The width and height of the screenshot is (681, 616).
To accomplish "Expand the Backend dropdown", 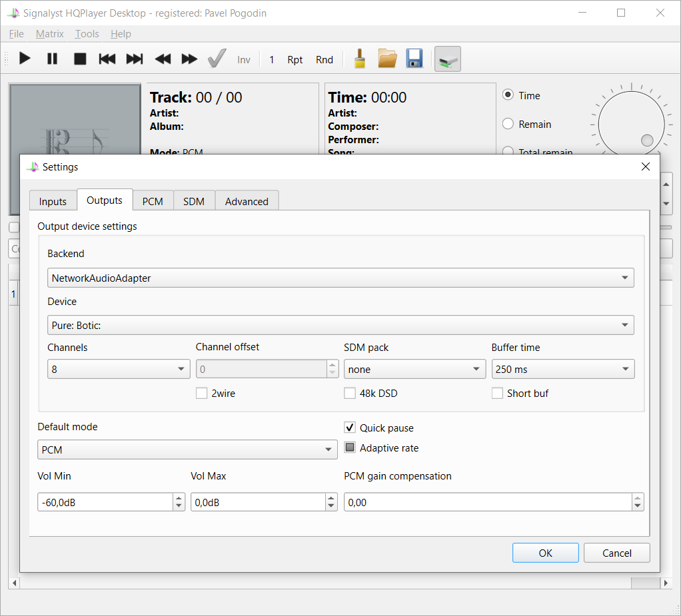I will [x=340, y=278].
